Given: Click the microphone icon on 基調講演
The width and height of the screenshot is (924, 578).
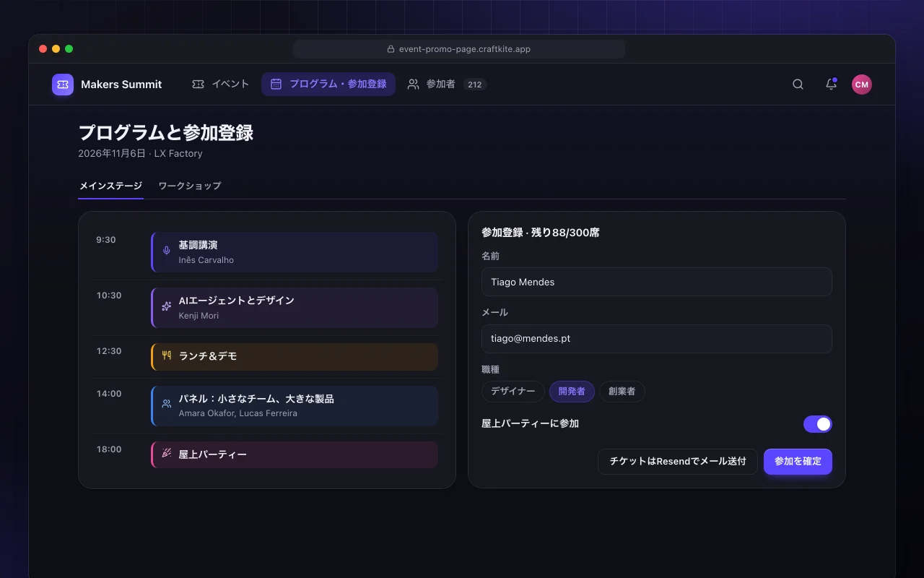Looking at the screenshot, I should [x=167, y=251].
